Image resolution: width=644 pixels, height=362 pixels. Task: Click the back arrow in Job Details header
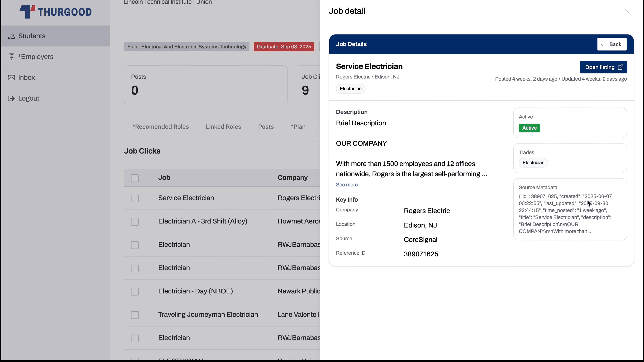(x=604, y=44)
